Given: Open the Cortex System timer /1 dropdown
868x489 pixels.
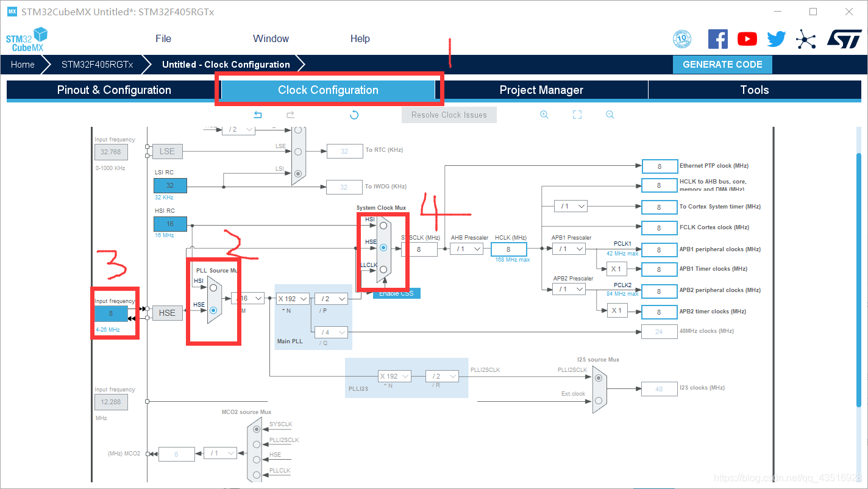Looking at the screenshot, I should point(571,206).
